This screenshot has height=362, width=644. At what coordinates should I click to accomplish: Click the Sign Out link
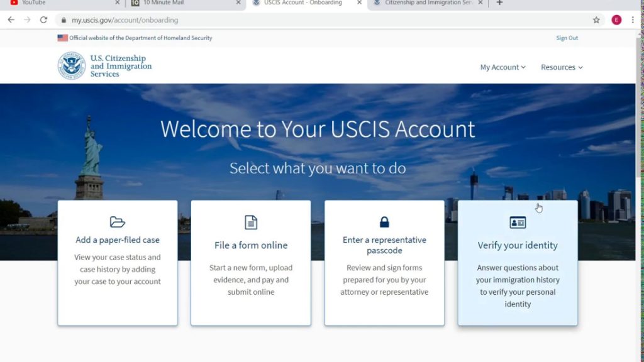pyautogui.click(x=567, y=38)
